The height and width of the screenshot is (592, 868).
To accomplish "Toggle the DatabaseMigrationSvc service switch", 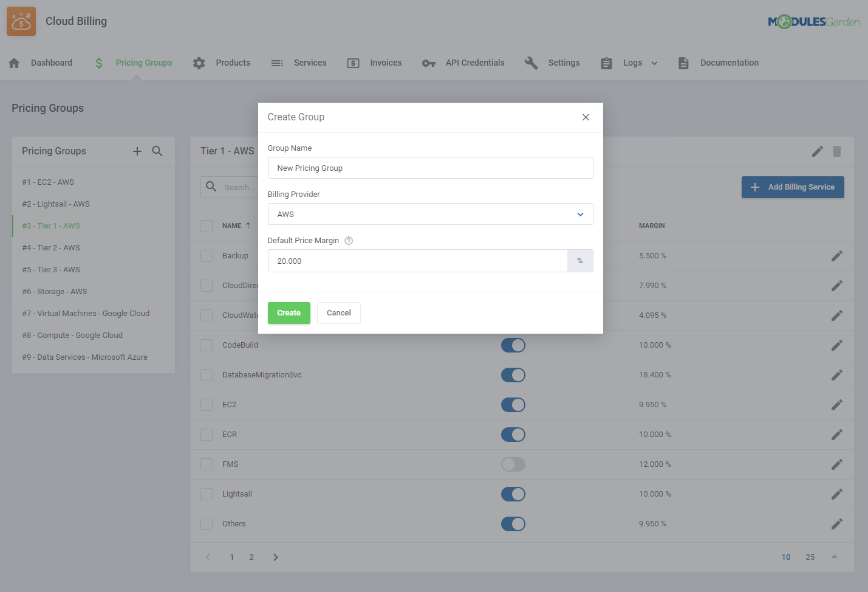I will [513, 375].
